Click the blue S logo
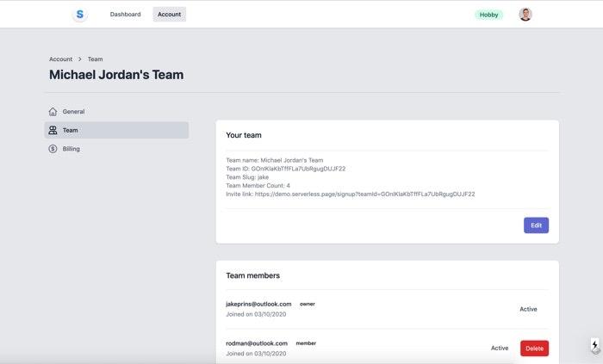Image resolution: width=603 pixels, height=364 pixels. pyautogui.click(x=80, y=15)
